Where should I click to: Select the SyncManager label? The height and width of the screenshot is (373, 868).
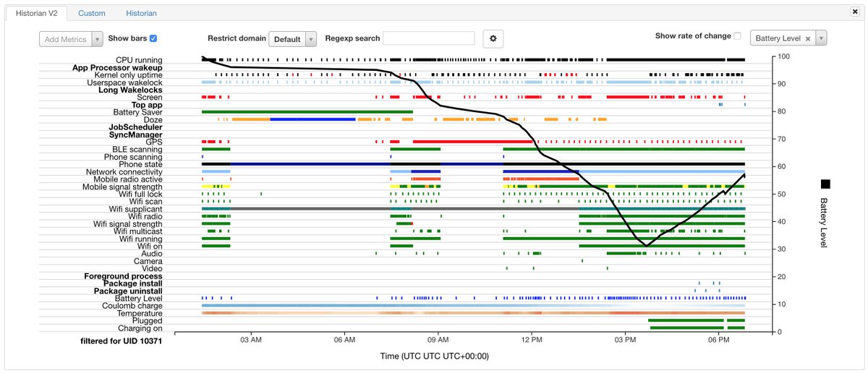click(x=135, y=134)
